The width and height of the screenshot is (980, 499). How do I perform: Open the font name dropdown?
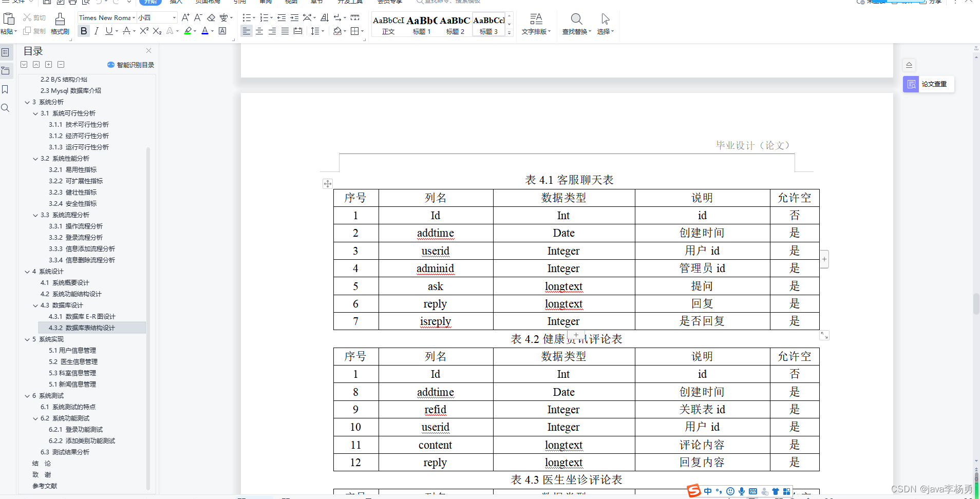point(134,18)
